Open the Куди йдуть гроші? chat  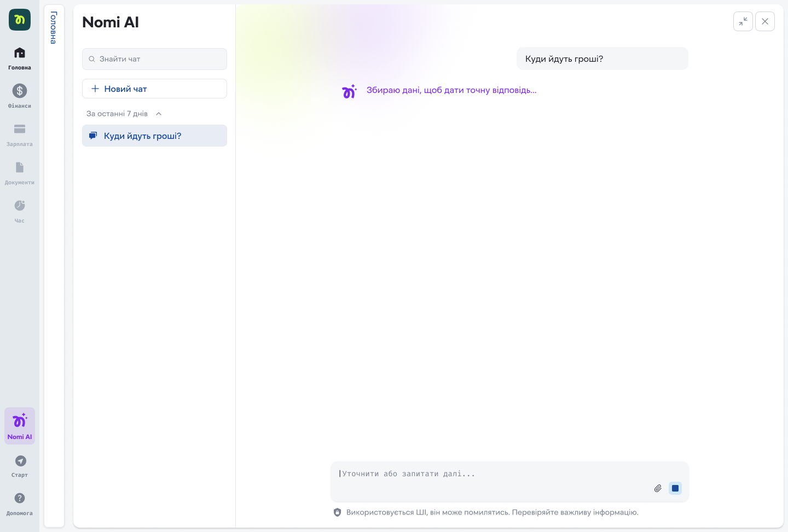point(154,136)
